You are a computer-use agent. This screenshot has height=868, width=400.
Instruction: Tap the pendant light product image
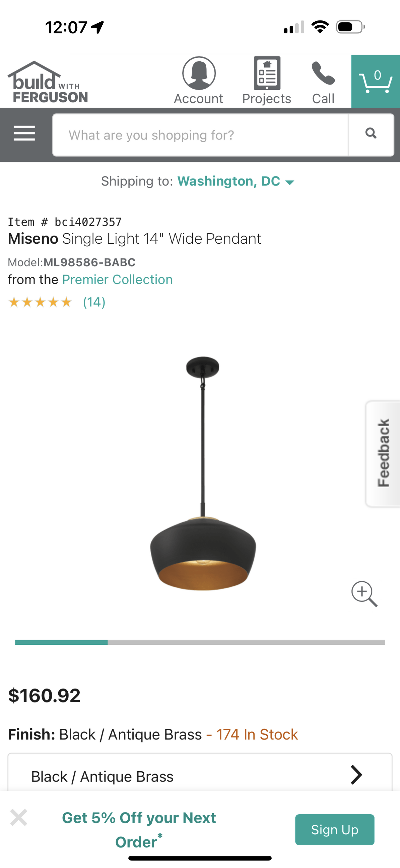click(203, 473)
